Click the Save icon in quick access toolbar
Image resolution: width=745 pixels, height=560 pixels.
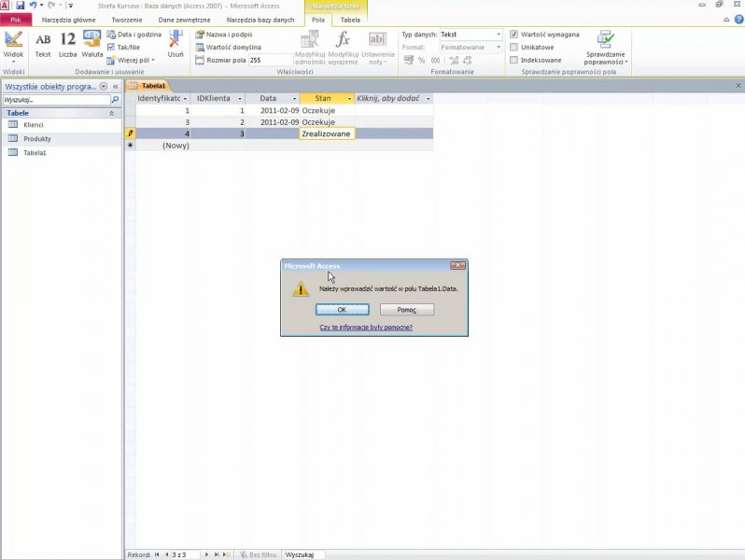20,6
